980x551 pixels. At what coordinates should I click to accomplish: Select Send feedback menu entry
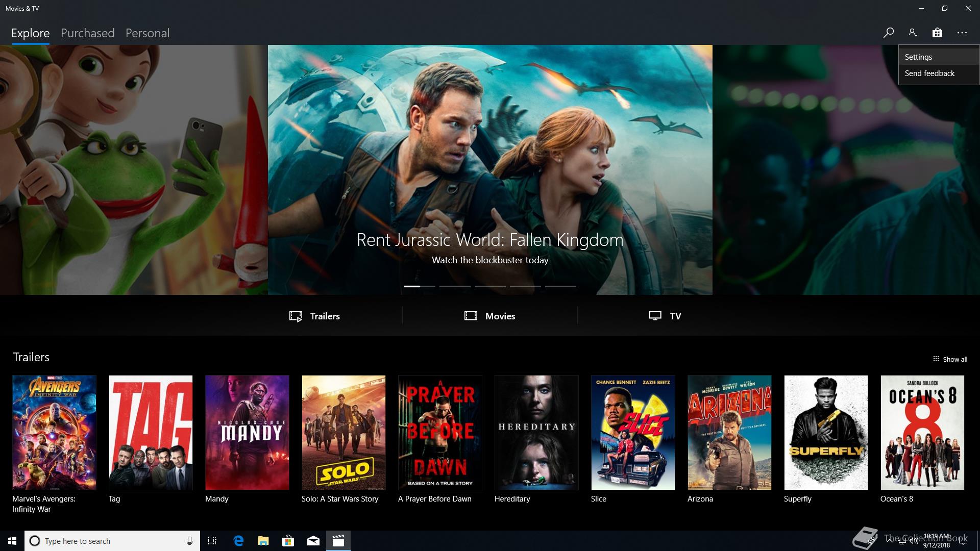coord(939,73)
